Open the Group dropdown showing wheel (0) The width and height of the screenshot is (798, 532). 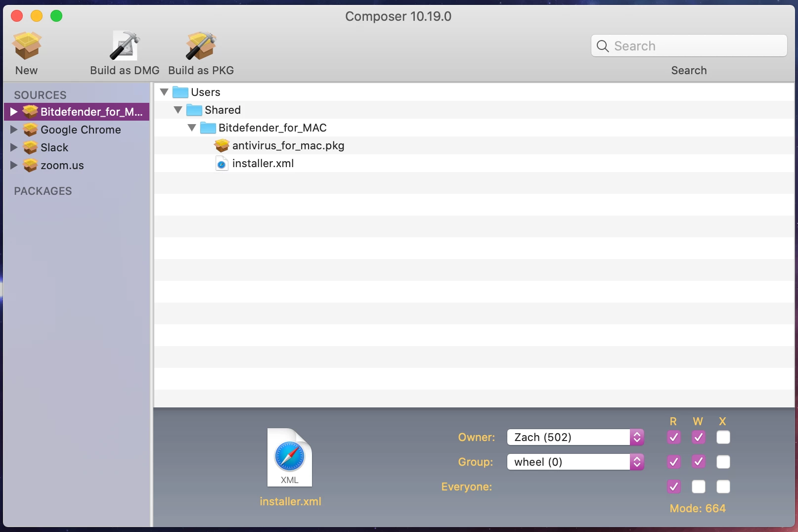coord(576,462)
